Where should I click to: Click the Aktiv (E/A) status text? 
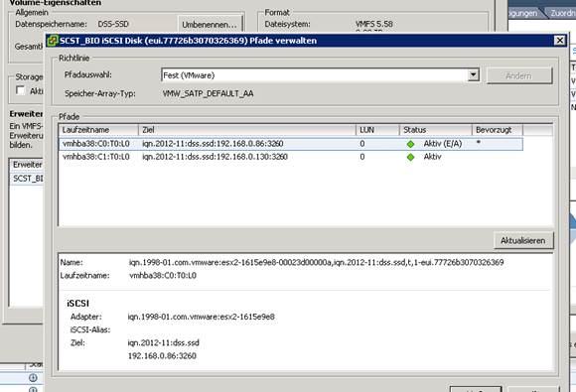point(442,144)
